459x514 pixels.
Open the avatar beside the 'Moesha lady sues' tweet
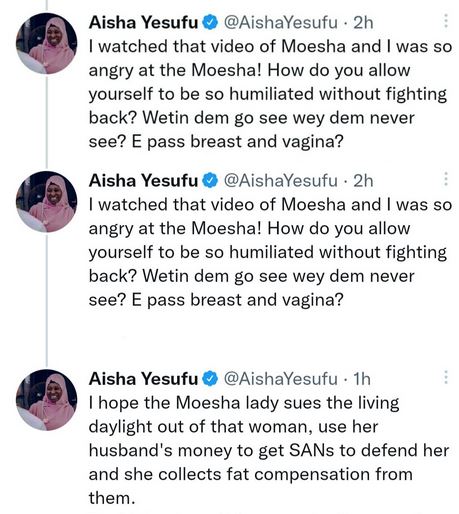coord(46,400)
